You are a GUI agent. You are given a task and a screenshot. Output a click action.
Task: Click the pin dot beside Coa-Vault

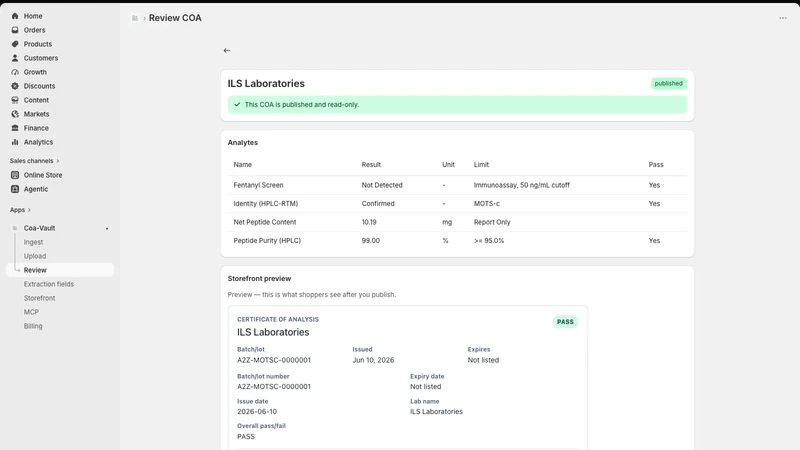click(107, 229)
